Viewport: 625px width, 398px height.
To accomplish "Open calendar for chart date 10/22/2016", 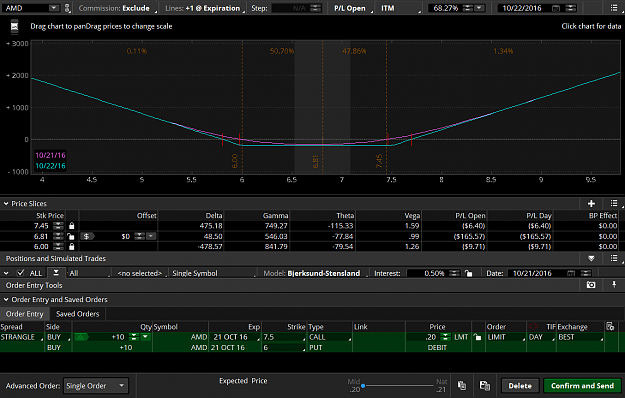I will pos(556,8).
